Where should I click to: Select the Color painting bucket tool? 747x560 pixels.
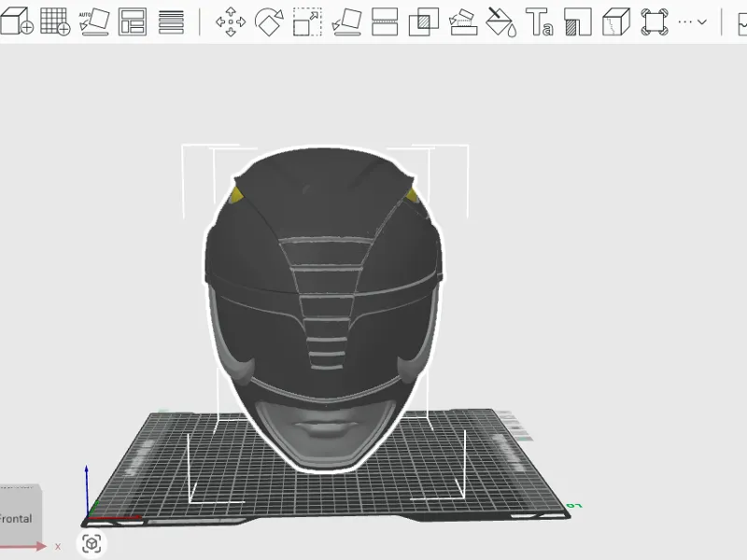501,21
